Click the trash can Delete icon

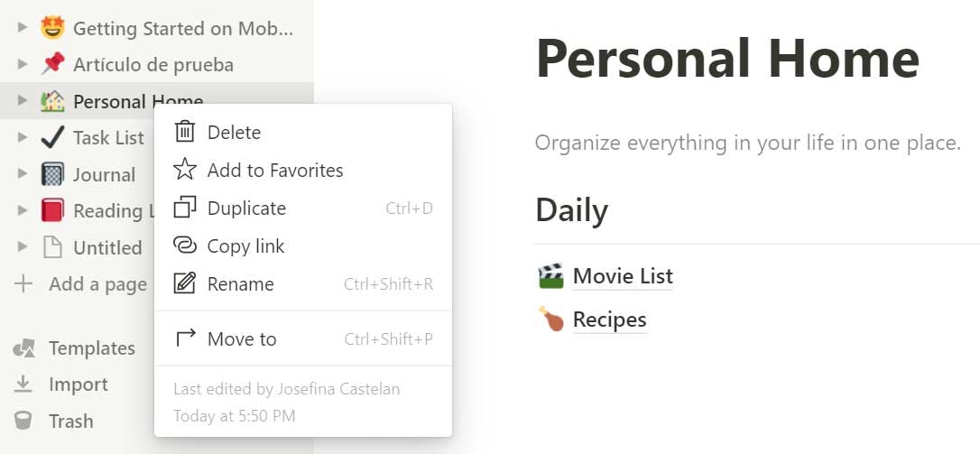185,132
